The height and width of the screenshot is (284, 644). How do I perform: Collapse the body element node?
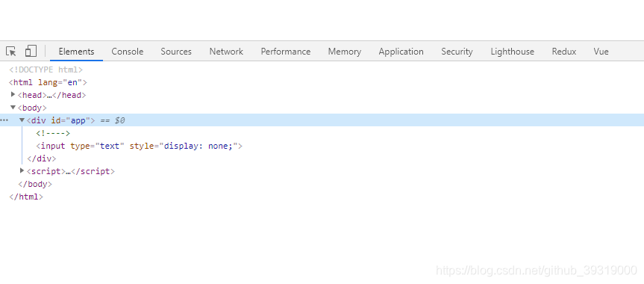tap(13, 108)
